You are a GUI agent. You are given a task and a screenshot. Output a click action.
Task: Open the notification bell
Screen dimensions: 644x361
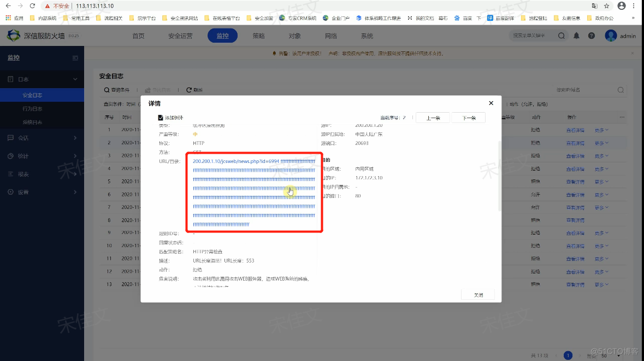click(577, 35)
